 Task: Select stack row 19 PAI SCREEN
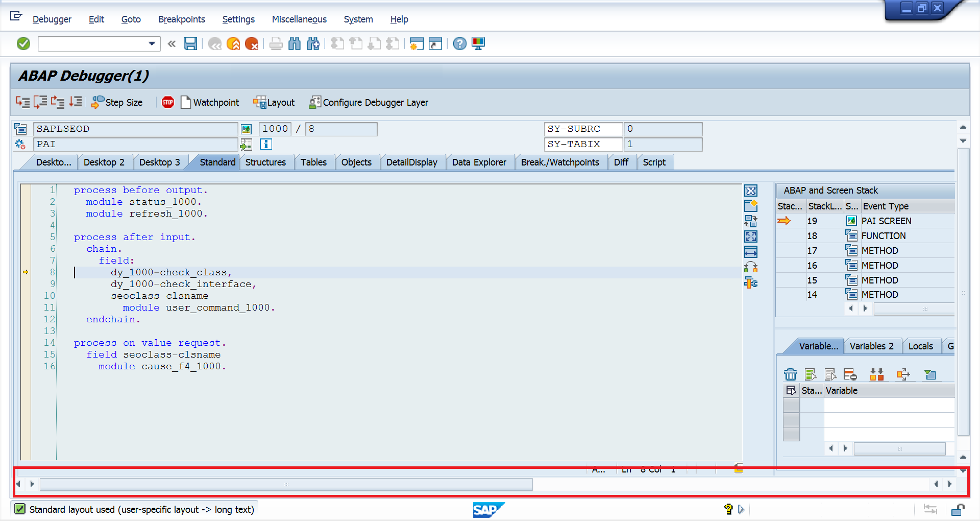865,221
